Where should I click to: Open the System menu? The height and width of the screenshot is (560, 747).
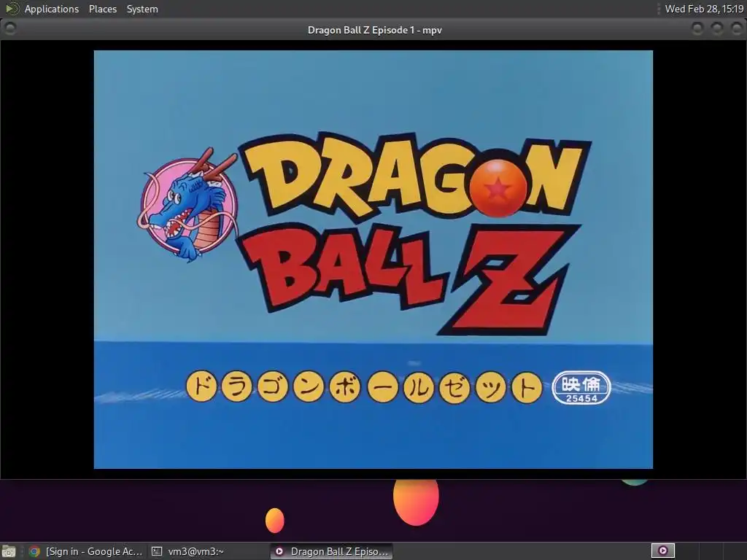(142, 9)
